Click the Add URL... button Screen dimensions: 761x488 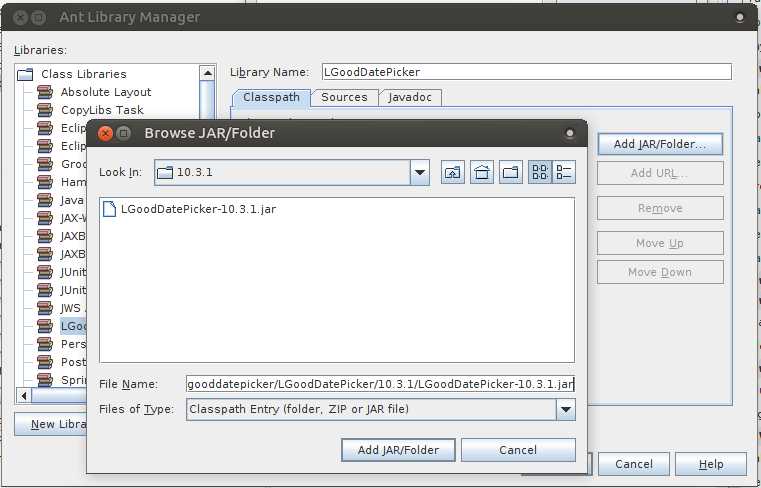coord(660,173)
